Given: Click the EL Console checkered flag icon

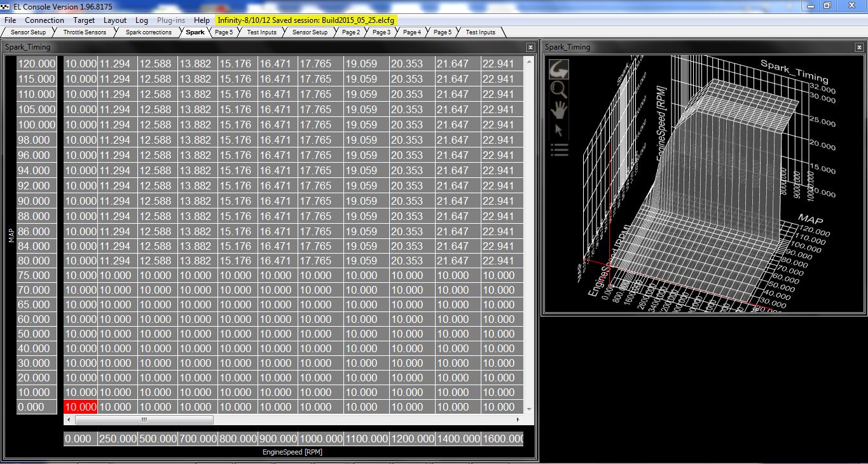Looking at the screenshot, I should pyautogui.click(x=6, y=5).
